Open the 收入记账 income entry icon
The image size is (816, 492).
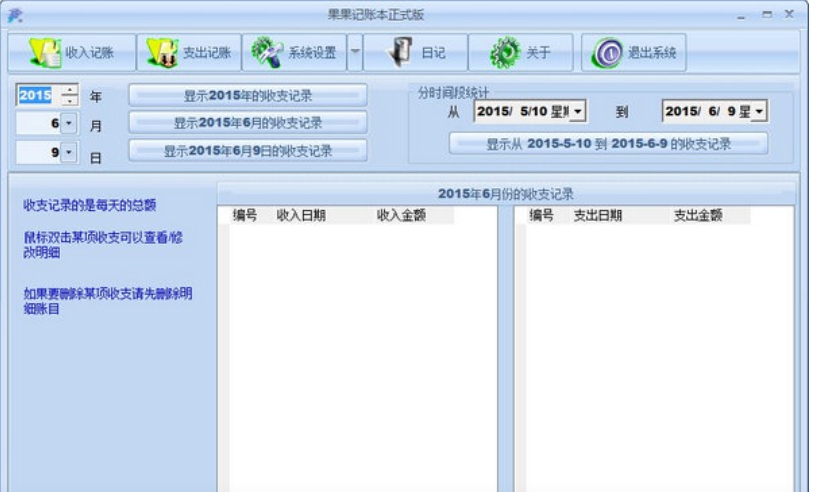click(x=44, y=53)
